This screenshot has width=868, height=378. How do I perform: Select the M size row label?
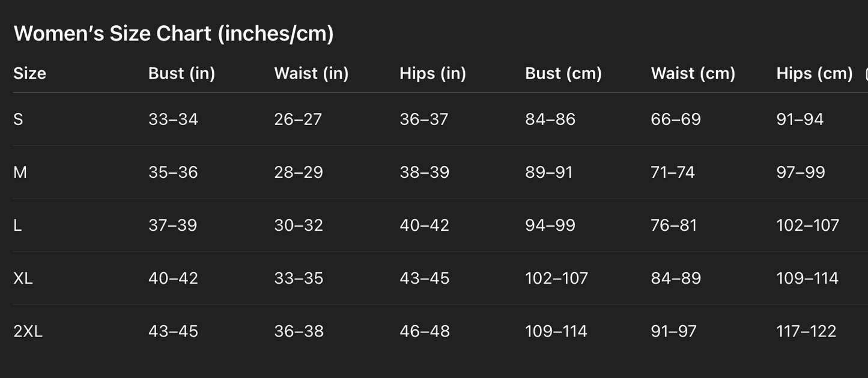20,172
